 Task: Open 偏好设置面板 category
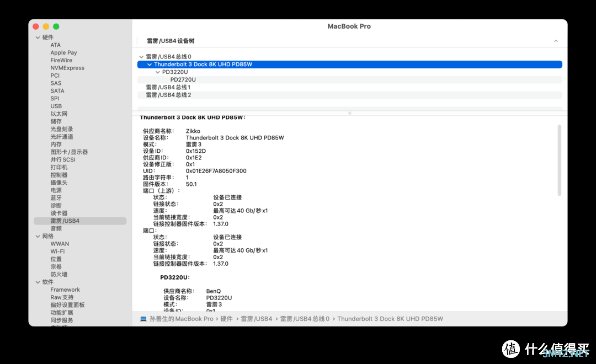[67, 305]
